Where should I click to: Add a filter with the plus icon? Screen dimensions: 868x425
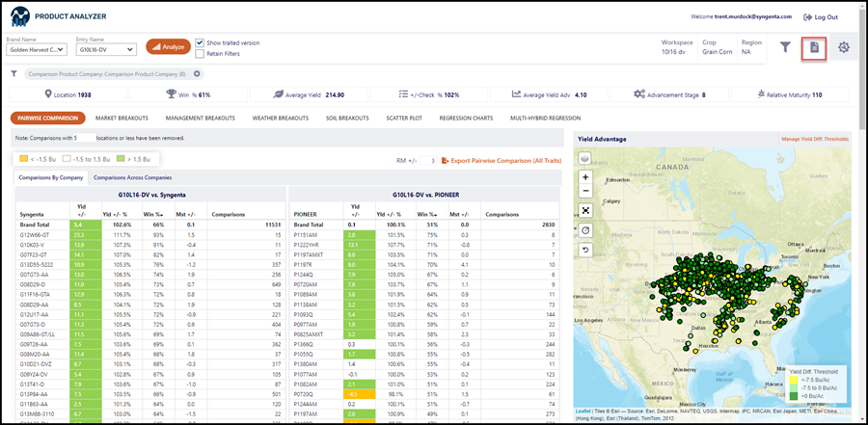(197, 73)
